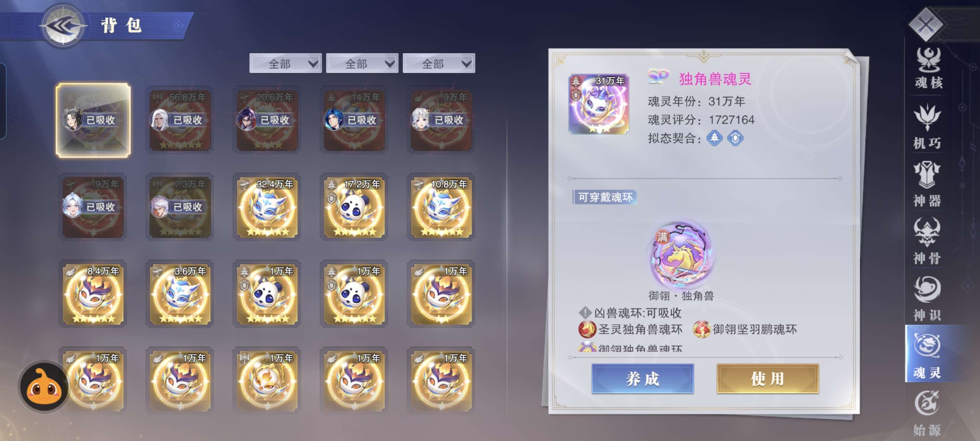This screenshot has width=980, height=441.
Task: Open the 神骨 sidebar section
Action: (927, 241)
